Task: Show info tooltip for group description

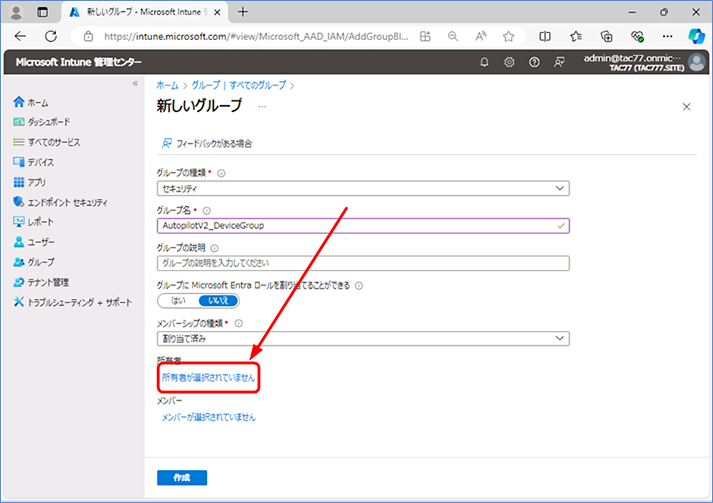Action: click(215, 248)
